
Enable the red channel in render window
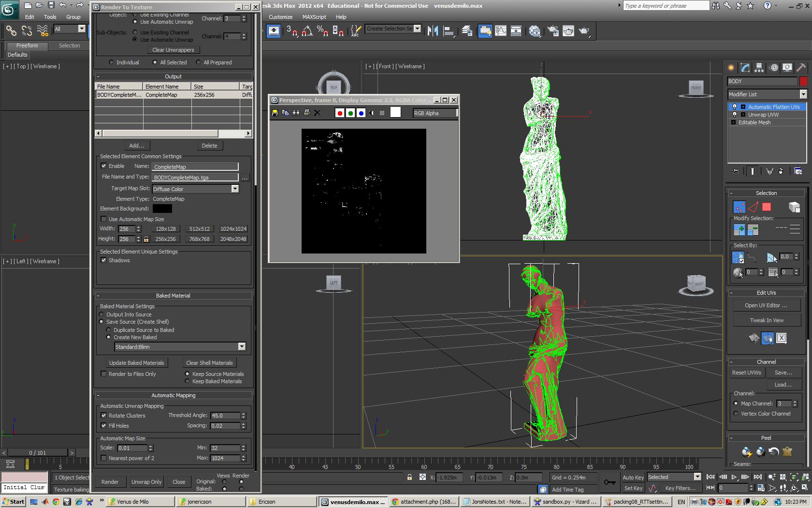340,113
